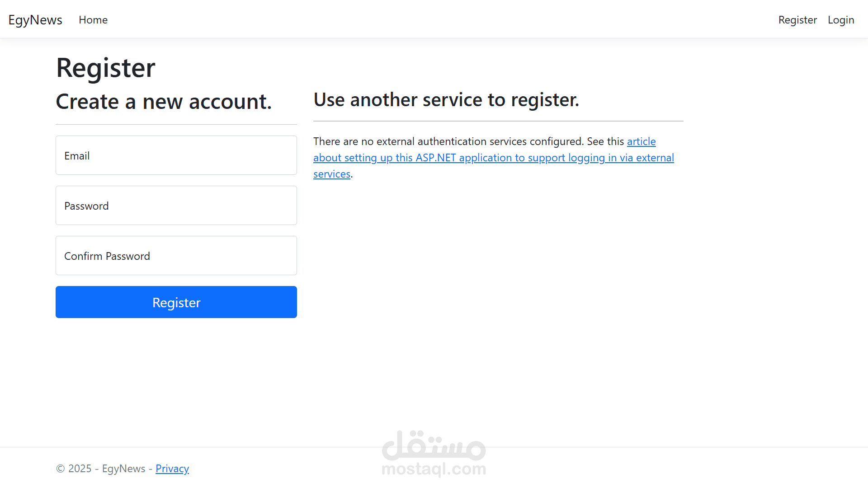Open the Home navigation item
Image resolution: width=868 pixels, height=488 pixels.
point(93,20)
